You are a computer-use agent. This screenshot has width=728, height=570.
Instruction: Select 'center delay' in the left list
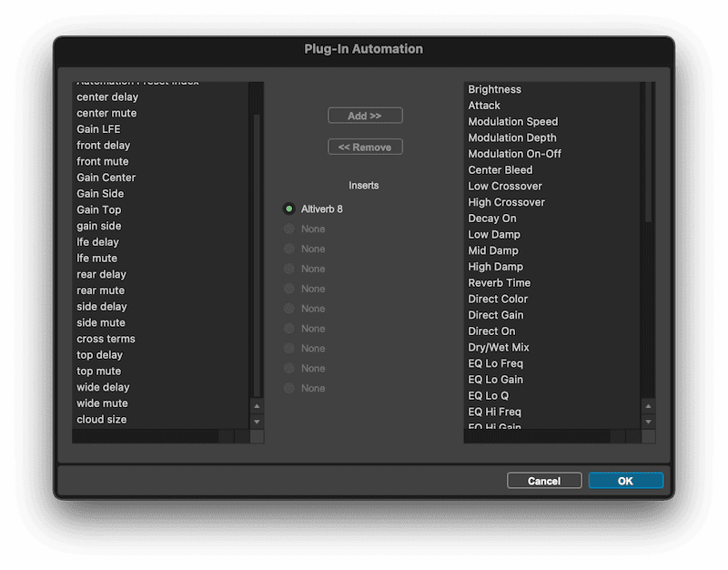(107, 97)
